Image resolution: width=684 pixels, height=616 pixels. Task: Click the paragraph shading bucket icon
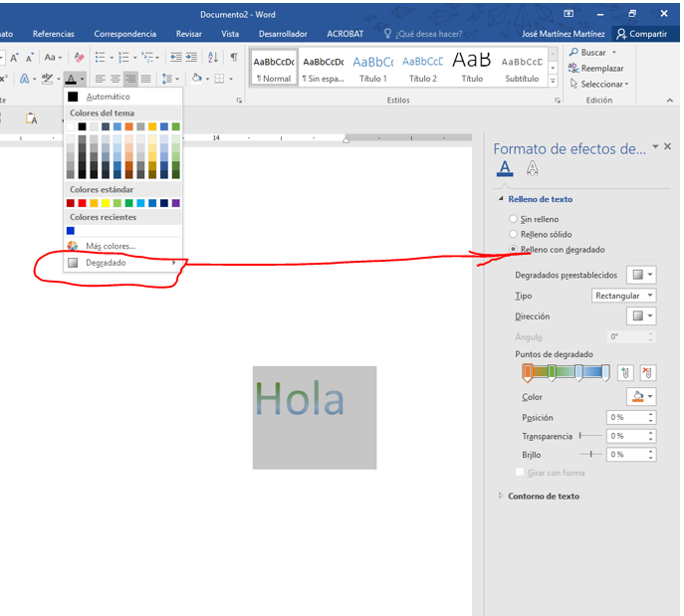pos(197,78)
